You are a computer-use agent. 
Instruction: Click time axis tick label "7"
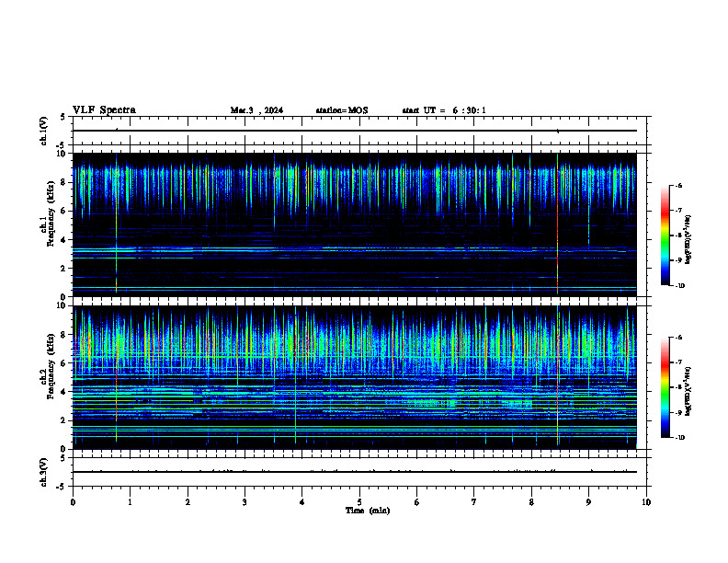[474, 502]
